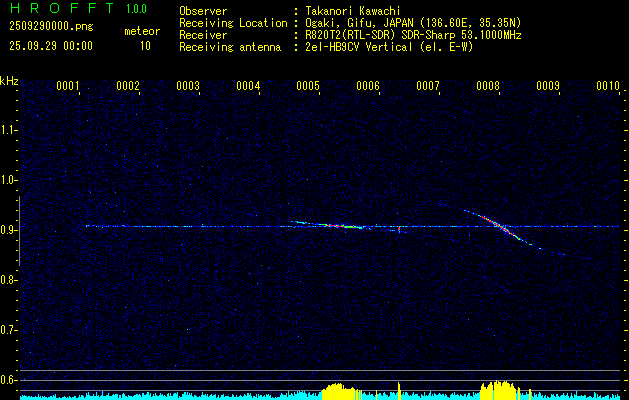This screenshot has height=400, width=629.
Task: Click time marker 0006
Action: (368, 86)
